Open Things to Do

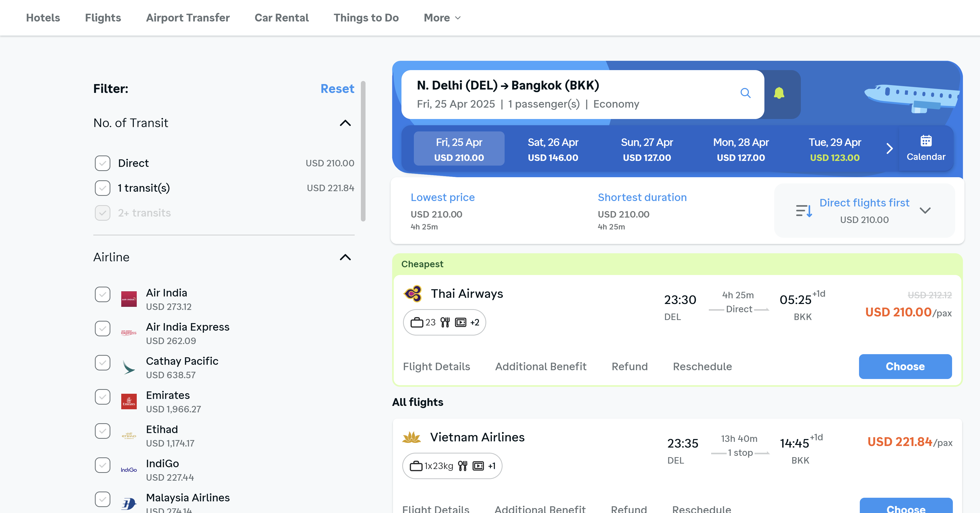tap(366, 18)
